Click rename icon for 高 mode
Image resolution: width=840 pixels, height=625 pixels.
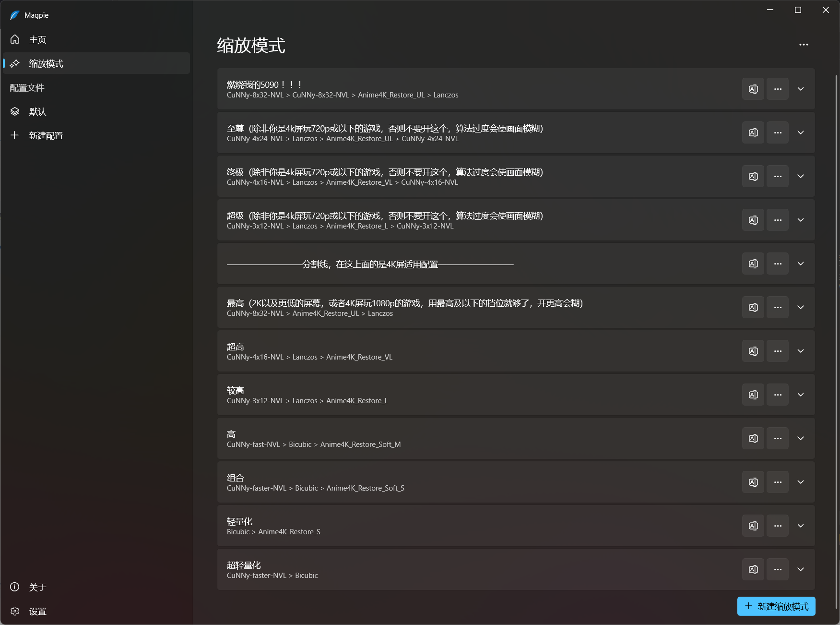point(753,438)
